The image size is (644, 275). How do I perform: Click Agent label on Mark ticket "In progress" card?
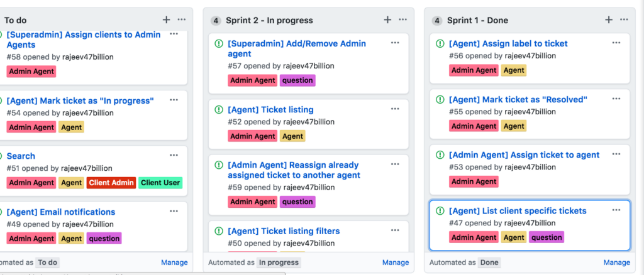[72, 127]
